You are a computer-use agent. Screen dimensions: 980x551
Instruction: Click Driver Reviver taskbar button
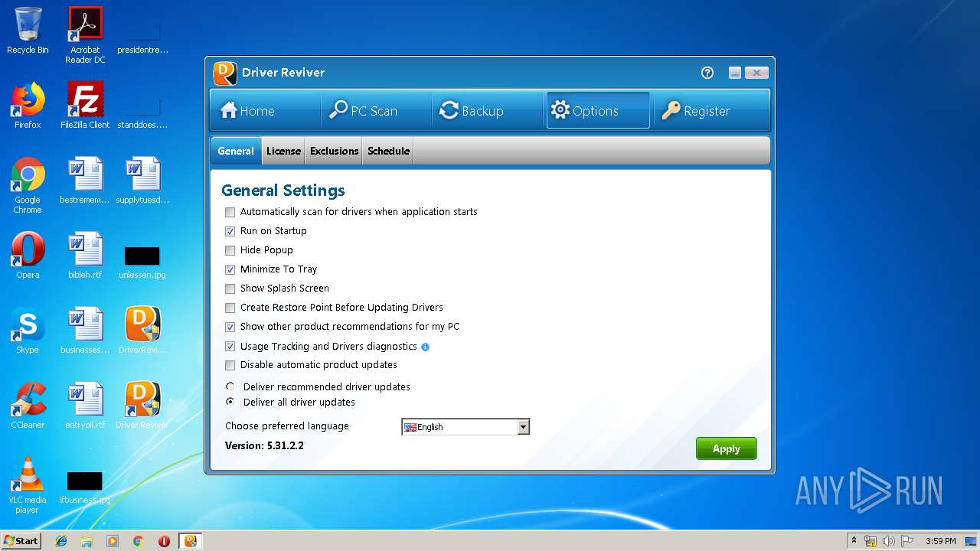point(191,541)
